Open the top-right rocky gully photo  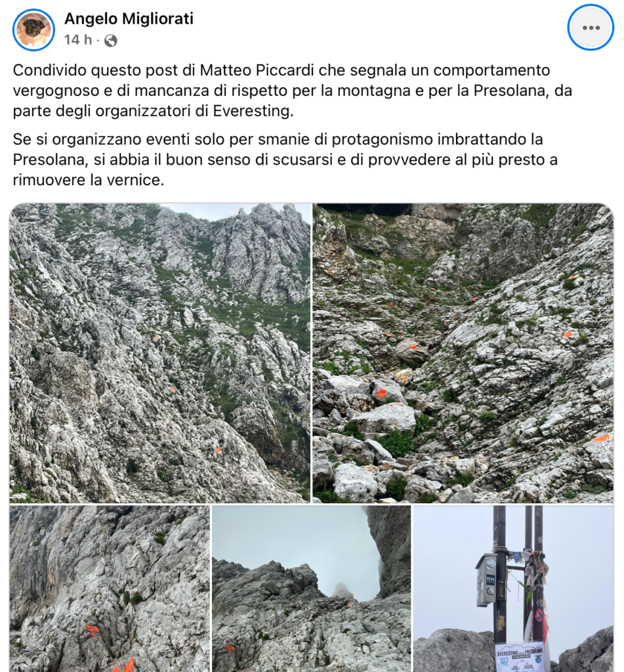click(x=463, y=352)
